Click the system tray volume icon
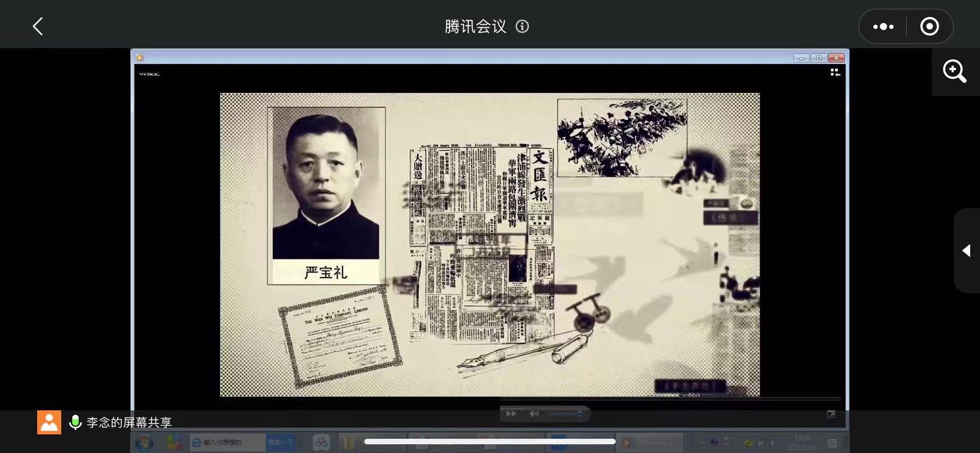The width and height of the screenshot is (980, 453). point(773,442)
